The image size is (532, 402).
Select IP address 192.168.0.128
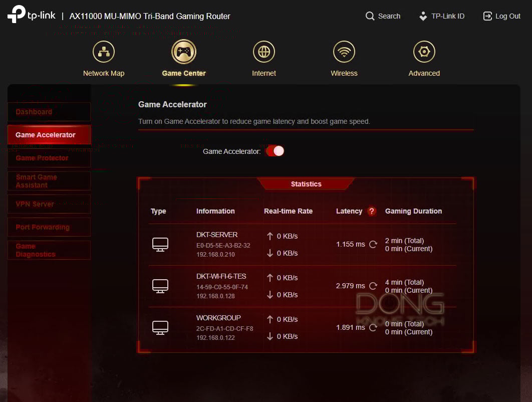tap(215, 296)
